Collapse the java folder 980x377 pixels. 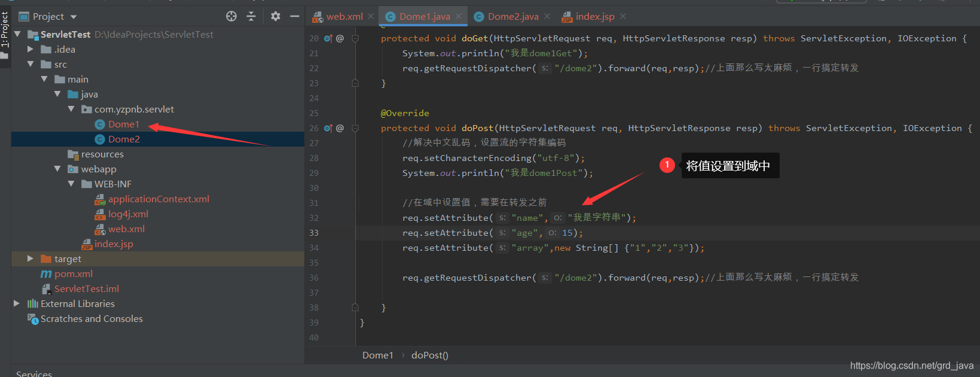(57, 94)
